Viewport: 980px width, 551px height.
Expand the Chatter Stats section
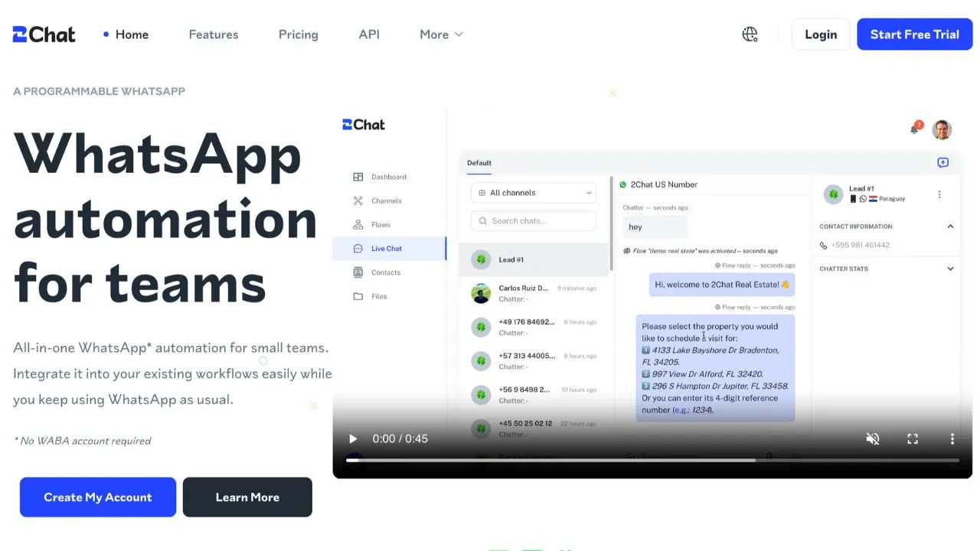coord(950,269)
